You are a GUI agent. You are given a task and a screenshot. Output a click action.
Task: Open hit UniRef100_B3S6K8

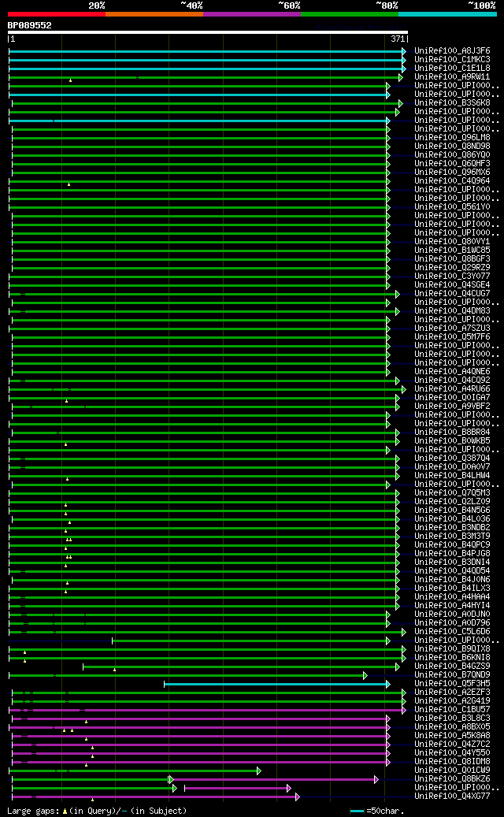pos(452,103)
